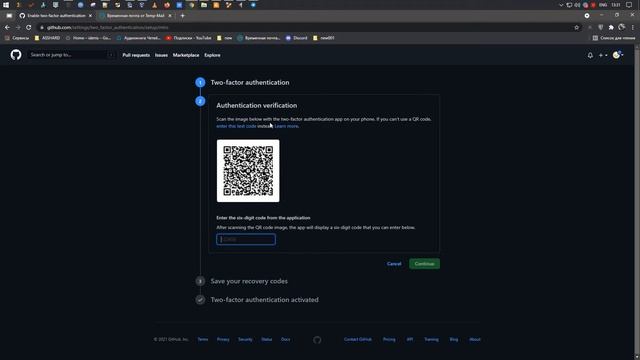Click the QR code image
This screenshot has height=360, width=640.
coord(248,171)
